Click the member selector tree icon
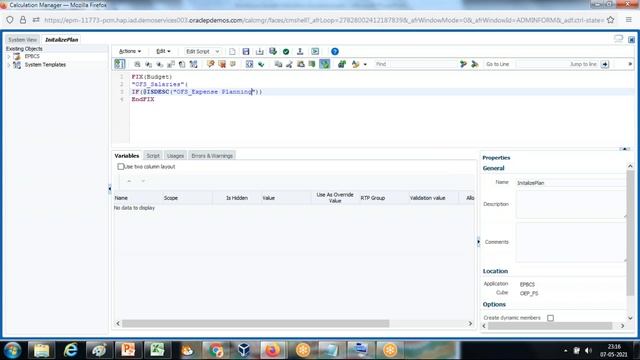 [193, 64]
